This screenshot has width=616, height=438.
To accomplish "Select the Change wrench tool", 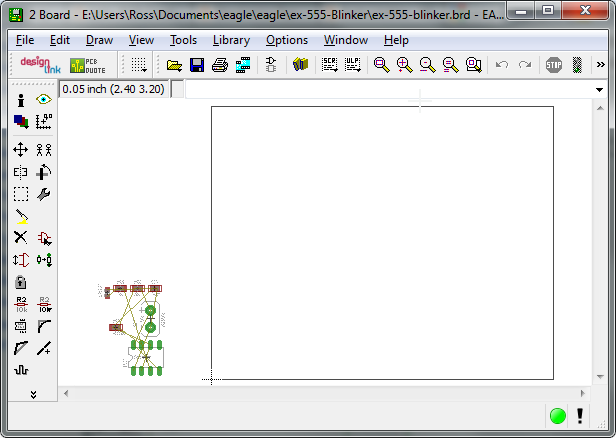I will pos(44,194).
